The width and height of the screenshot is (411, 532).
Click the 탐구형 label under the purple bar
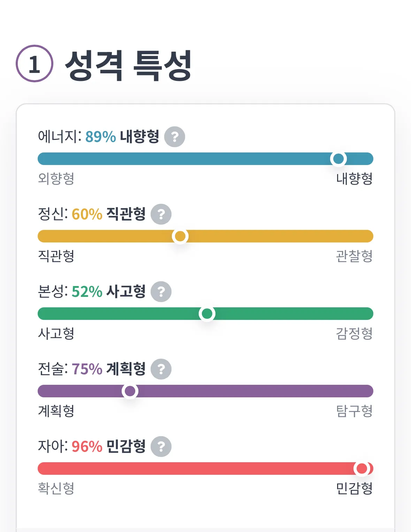[x=354, y=411]
